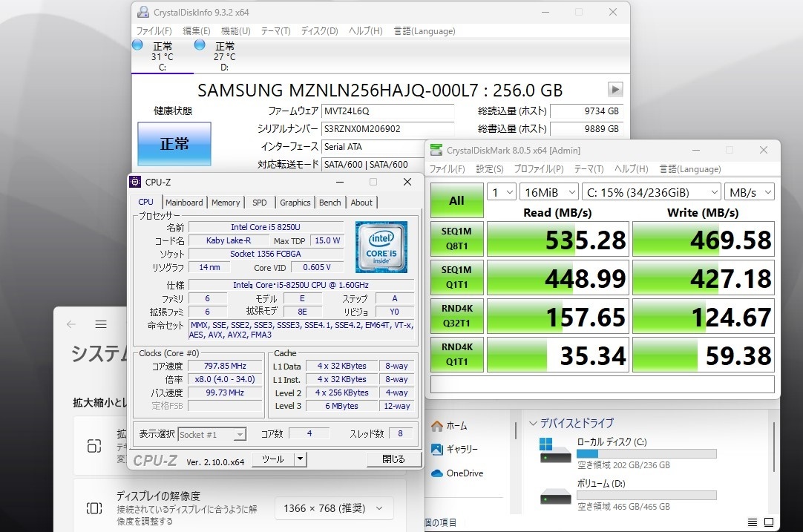Click the 469.58 sequential write result
Screen dimensions: 803x532
[x=704, y=239]
